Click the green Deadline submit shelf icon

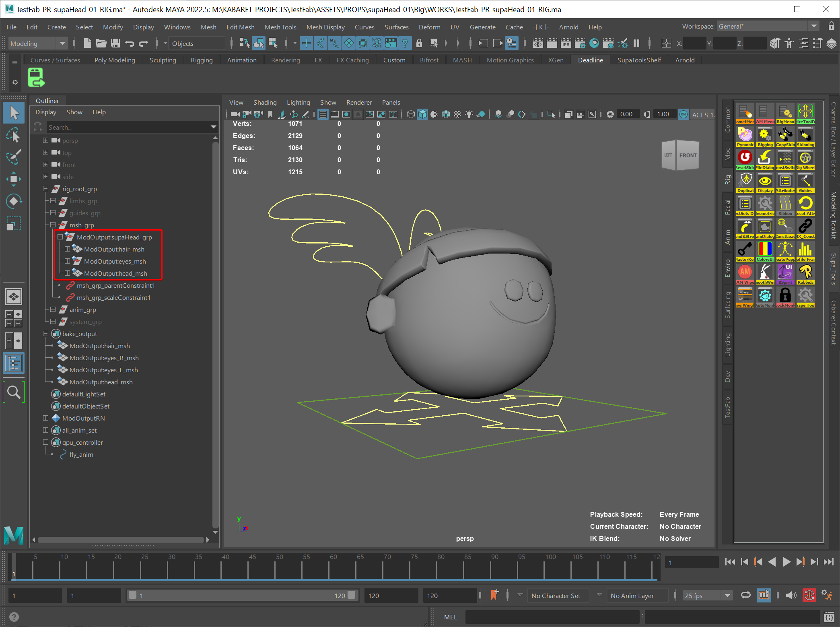tap(36, 77)
